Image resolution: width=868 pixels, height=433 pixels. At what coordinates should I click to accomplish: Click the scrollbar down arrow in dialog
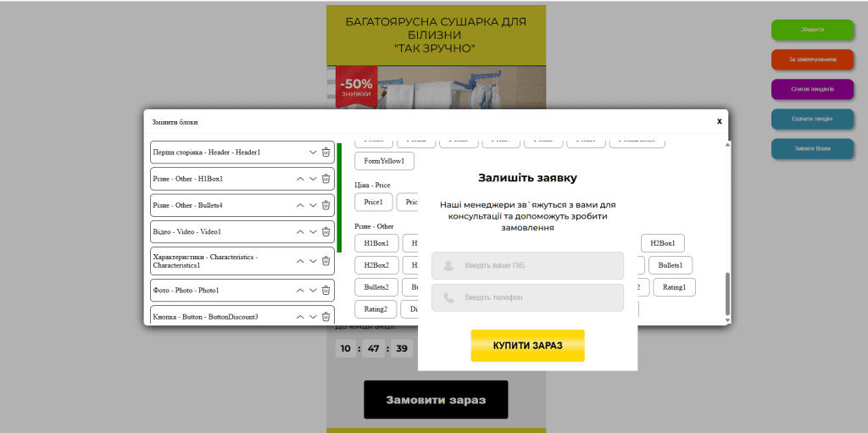point(728,320)
